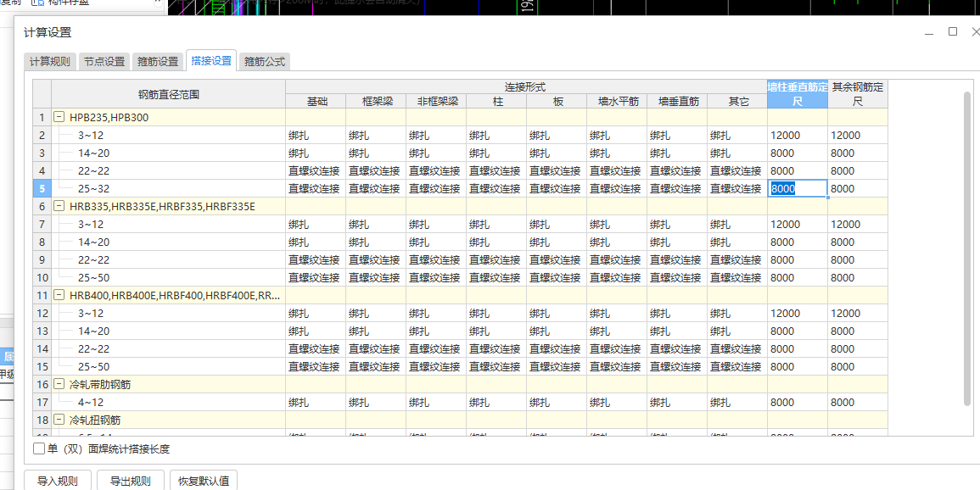The height and width of the screenshot is (490, 980).
Task: Open the 节点设置 tab
Action: 104,62
